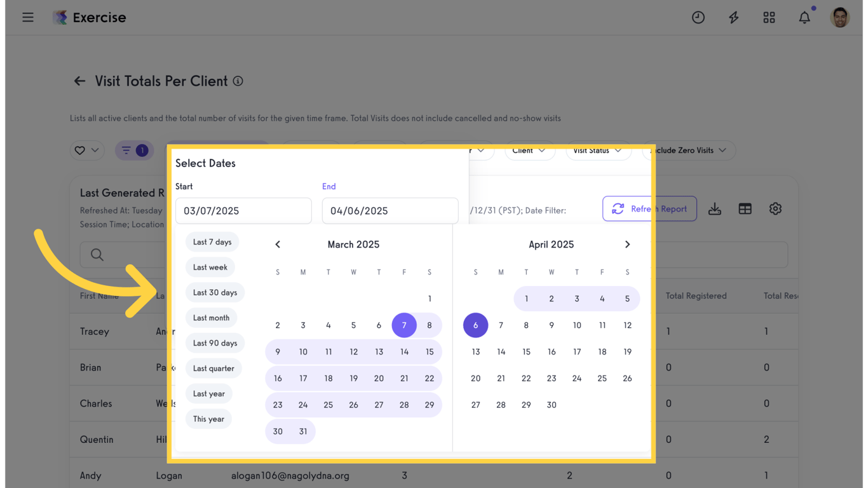868x488 pixels.
Task: Select the Last quarter date preset
Action: [213, 368]
